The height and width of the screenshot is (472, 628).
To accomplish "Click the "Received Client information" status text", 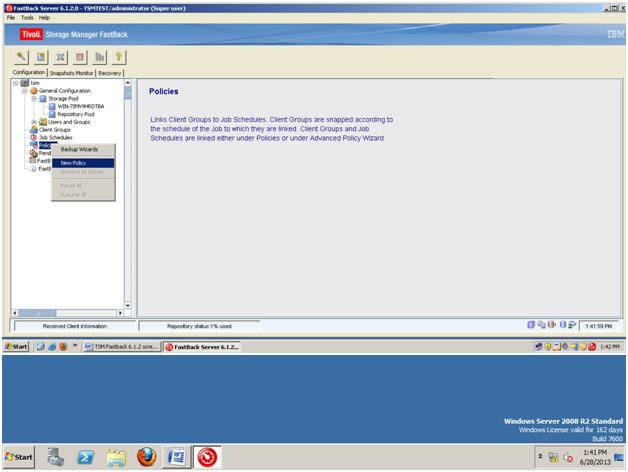I will point(74,326).
